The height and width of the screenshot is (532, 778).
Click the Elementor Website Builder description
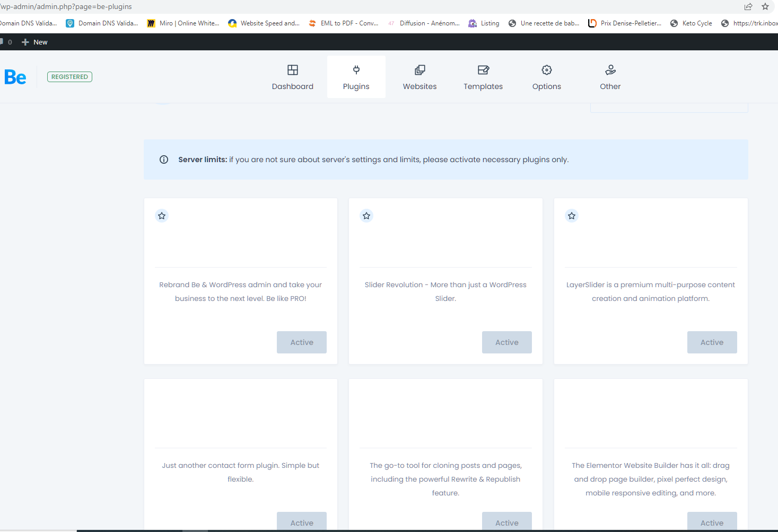651,479
